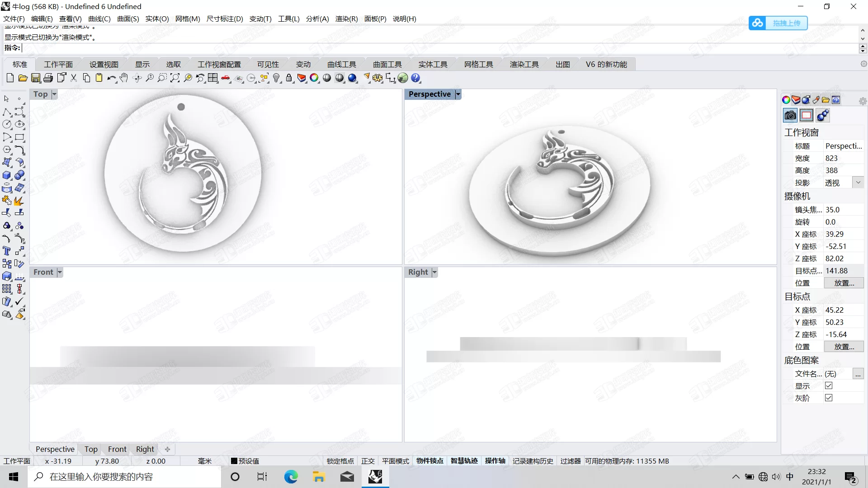Toggle four-viewport layout icon

(x=212, y=78)
